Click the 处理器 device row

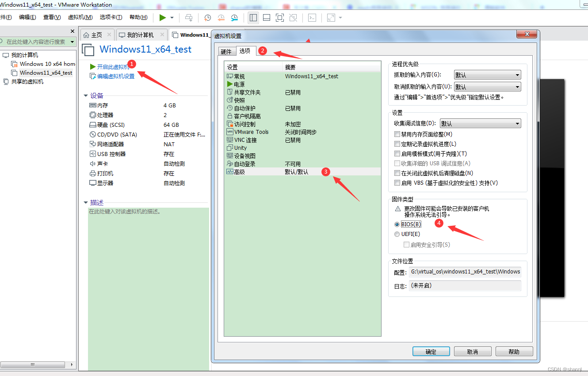(148, 115)
